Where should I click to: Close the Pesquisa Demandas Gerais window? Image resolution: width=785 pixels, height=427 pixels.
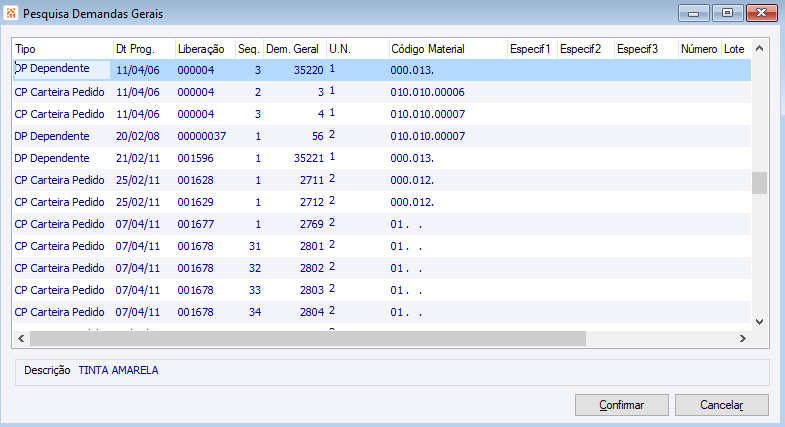[x=761, y=14]
